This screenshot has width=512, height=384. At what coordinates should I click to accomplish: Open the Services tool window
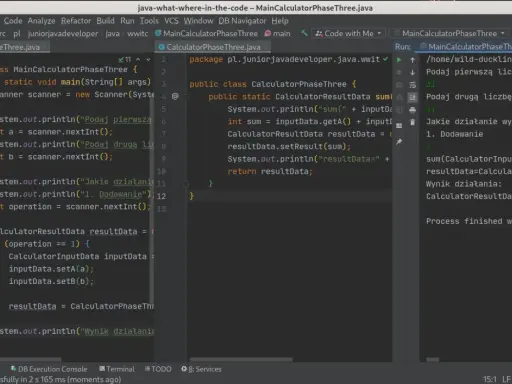(201, 369)
